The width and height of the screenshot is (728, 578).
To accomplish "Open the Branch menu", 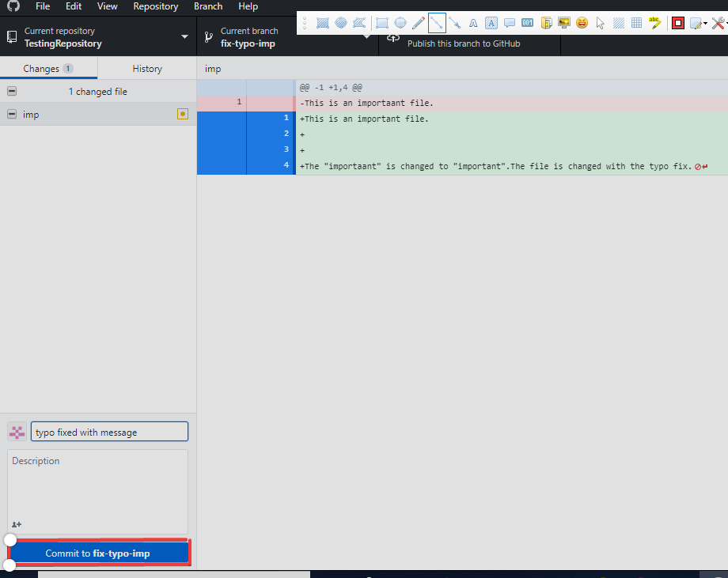I will (x=208, y=6).
